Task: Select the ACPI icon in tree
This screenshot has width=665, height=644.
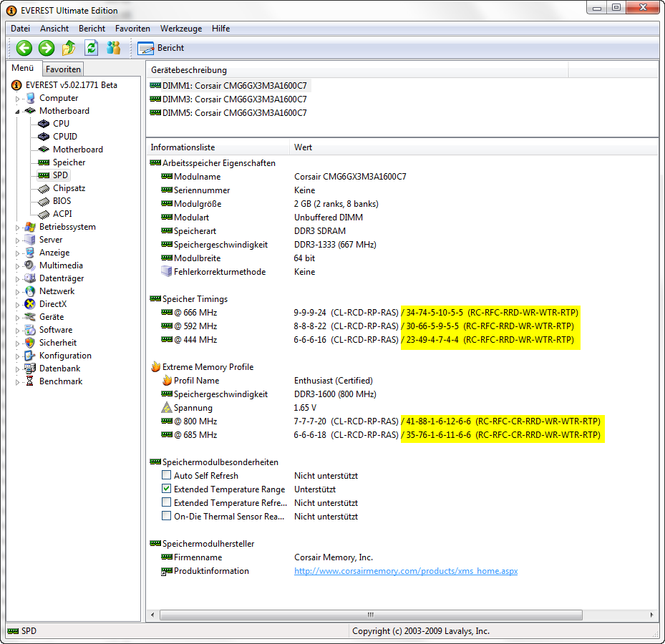Action: point(43,214)
